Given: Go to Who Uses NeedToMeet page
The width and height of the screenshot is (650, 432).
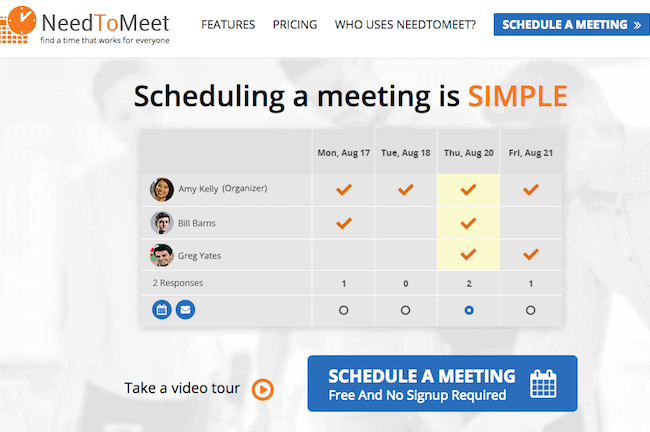Looking at the screenshot, I should click(405, 24).
